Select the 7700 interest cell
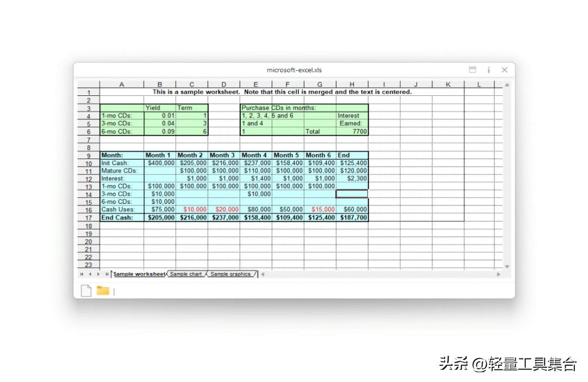 [352, 131]
